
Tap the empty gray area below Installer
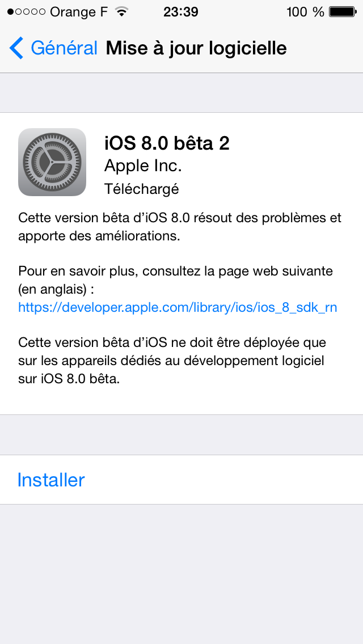point(181,574)
